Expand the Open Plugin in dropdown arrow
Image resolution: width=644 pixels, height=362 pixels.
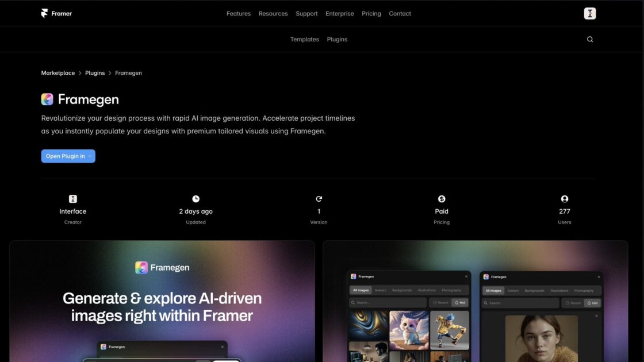pos(90,156)
